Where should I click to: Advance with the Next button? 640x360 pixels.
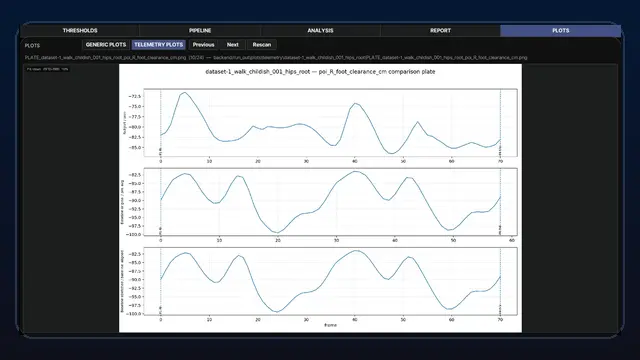click(233, 45)
